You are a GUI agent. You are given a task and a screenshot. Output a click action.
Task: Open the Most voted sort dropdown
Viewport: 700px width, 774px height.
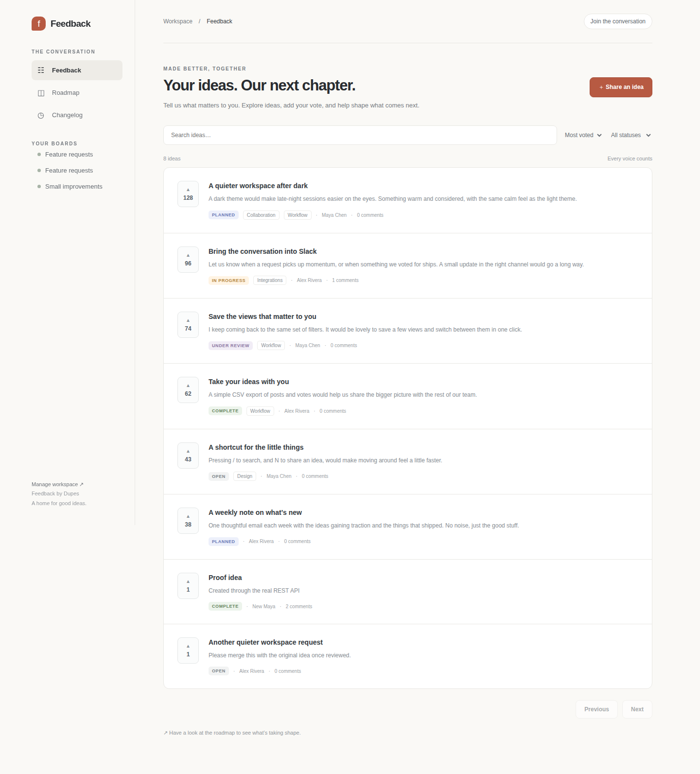583,135
